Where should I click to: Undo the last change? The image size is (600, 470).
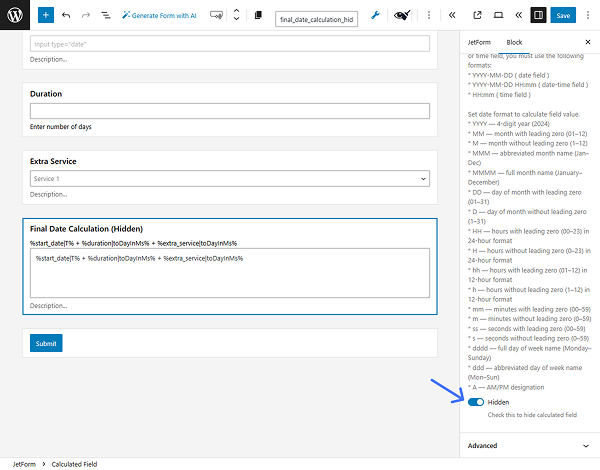pos(66,15)
